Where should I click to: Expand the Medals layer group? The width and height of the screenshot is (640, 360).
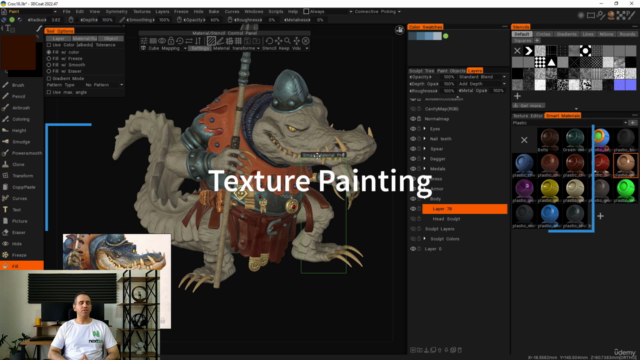tap(425, 169)
